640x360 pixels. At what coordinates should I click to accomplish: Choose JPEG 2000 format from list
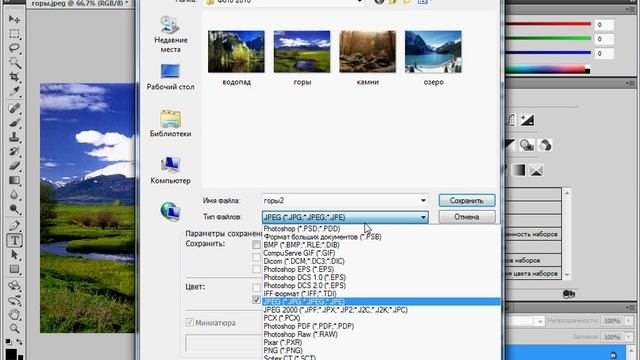(381, 310)
